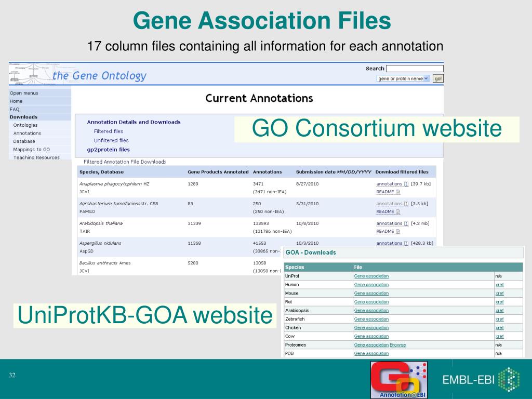Image resolution: width=532 pixels, height=399 pixels.
Task: Select Downloads in the sidebar
Action: tap(40, 117)
